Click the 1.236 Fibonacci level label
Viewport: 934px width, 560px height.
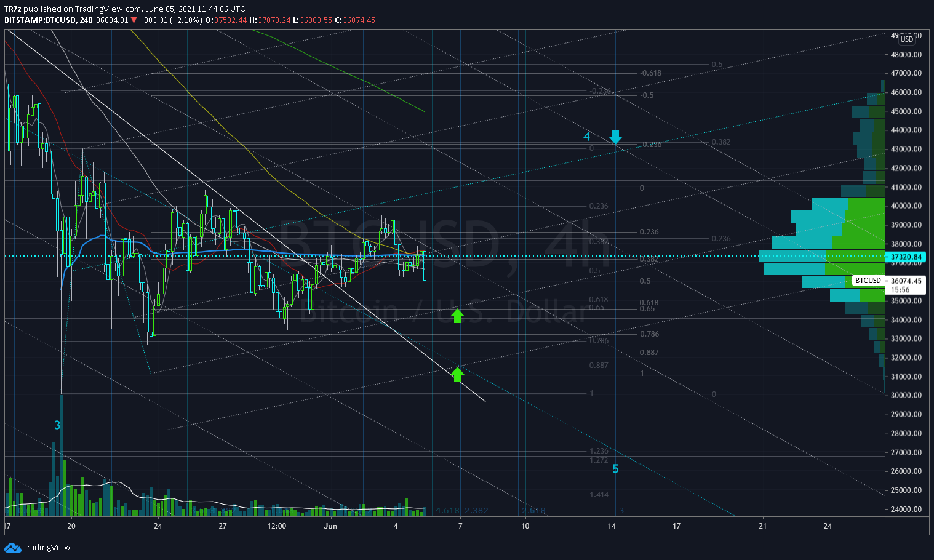click(599, 451)
